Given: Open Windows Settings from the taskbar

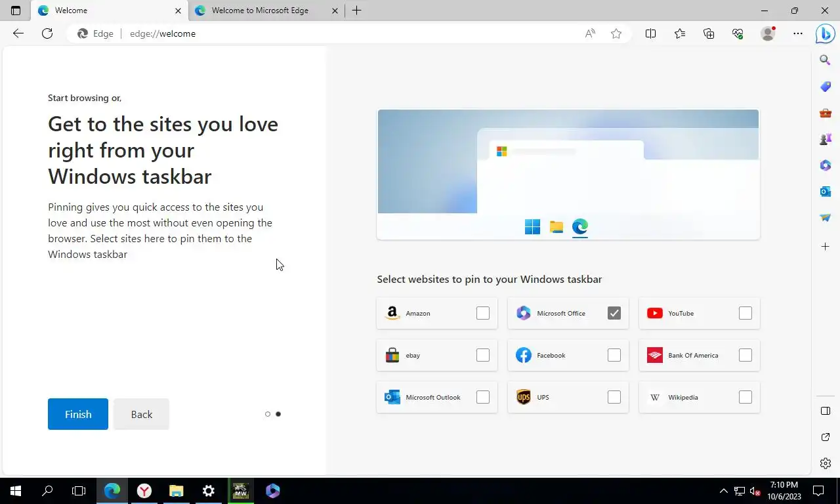Looking at the screenshot, I should (209, 490).
